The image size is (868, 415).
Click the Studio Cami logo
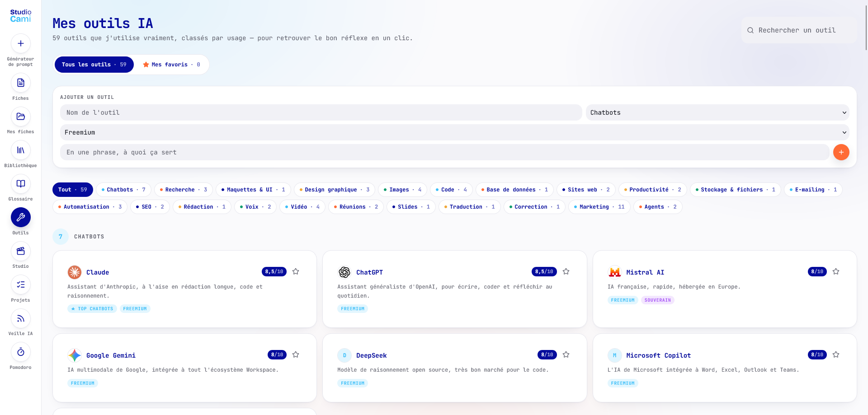tap(21, 16)
